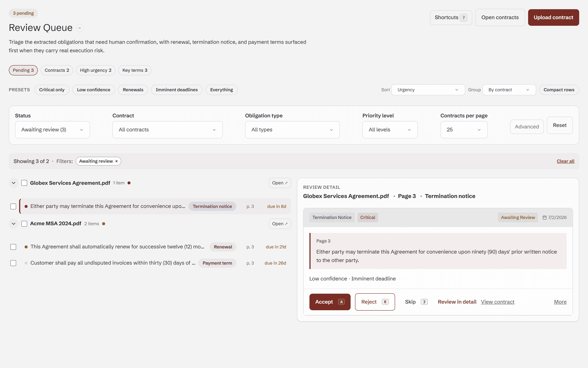Click the urgency dot on the termination row
588x368 pixels.
26,206
